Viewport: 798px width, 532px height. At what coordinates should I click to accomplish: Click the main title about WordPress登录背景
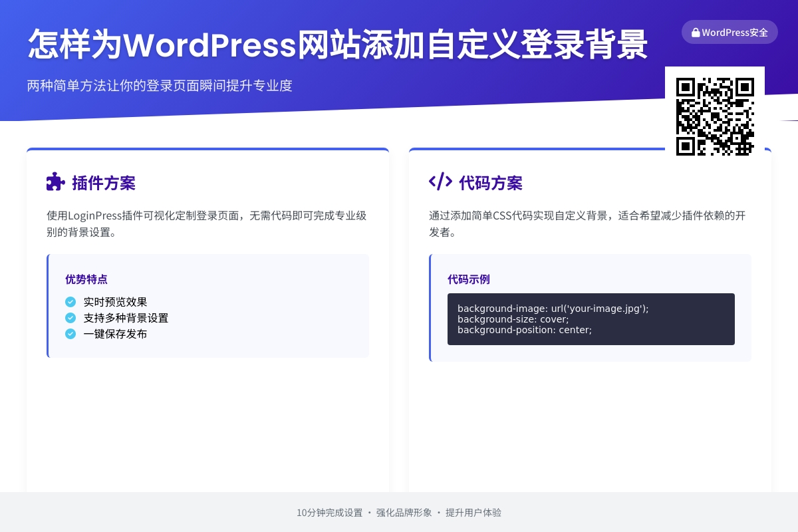(x=338, y=45)
